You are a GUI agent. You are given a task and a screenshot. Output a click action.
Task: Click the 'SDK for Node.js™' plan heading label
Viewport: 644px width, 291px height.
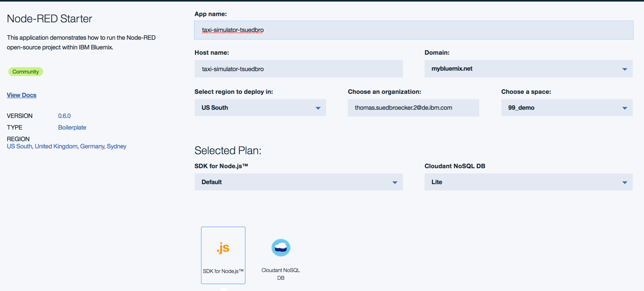click(x=221, y=166)
